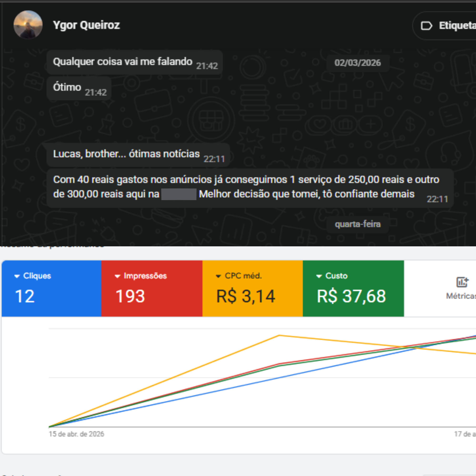Viewport: 476px width, 476px height.
Task: Open Ygor Queiroz profile picture
Action: click(28, 25)
